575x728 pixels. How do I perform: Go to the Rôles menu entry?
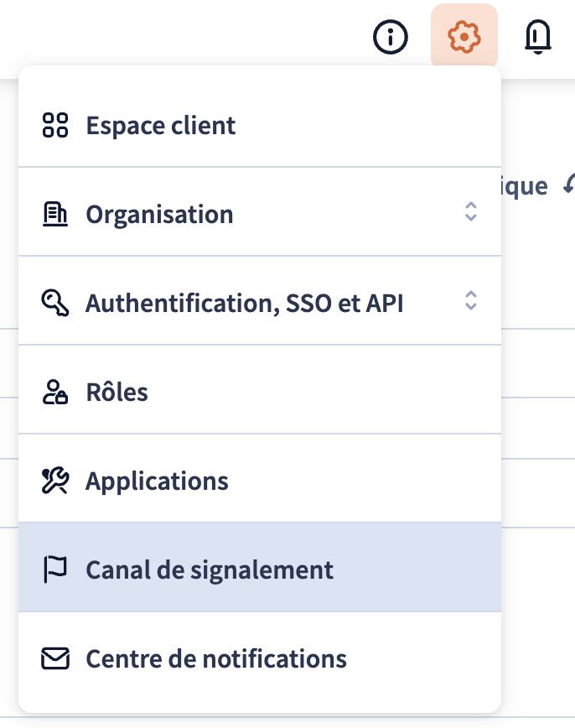tap(260, 390)
